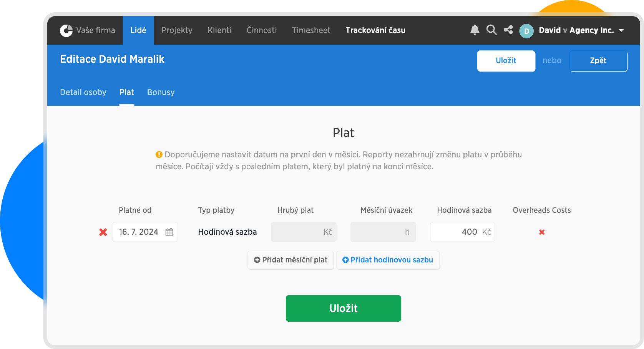The width and height of the screenshot is (644, 349).
Task: Switch to the Bonusy tab
Action: [161, 92]
